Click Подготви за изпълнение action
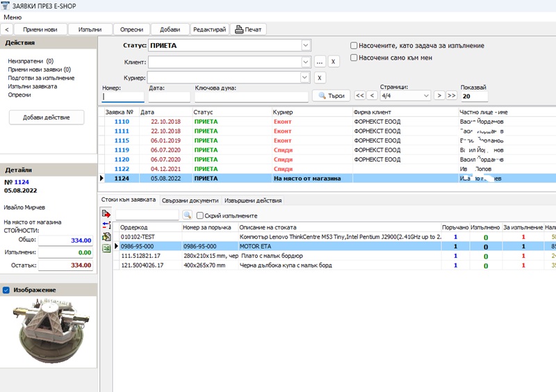The height and width of the screenshot is (392, 556). coord(41,78)
